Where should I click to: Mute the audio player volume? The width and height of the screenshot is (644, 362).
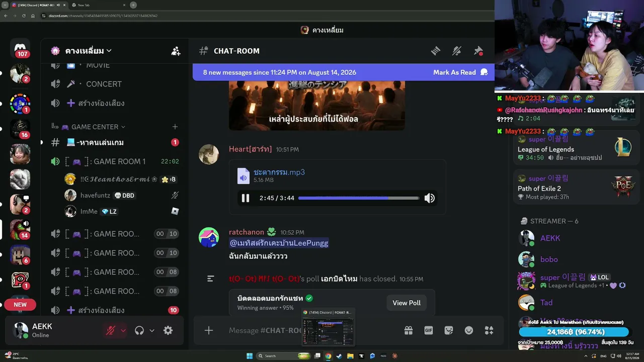point(430,198)
